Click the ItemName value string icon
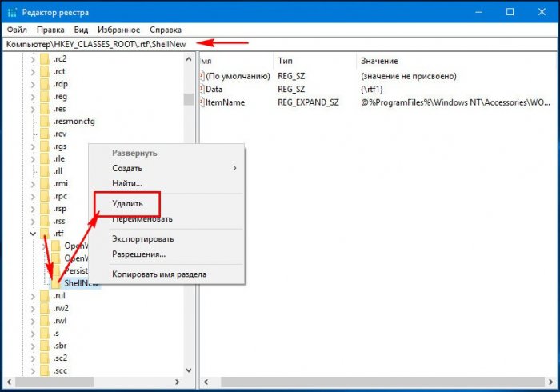This screenshot has height=392, width=560. 202,102
